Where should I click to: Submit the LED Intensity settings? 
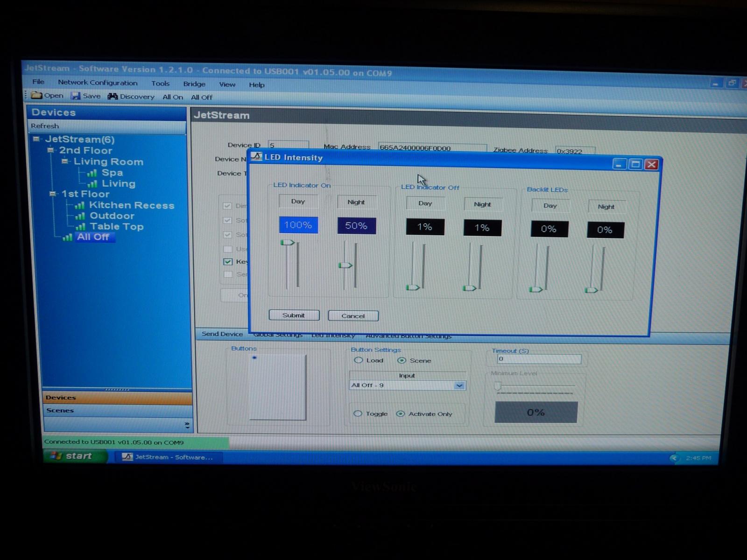click(293, 315)
